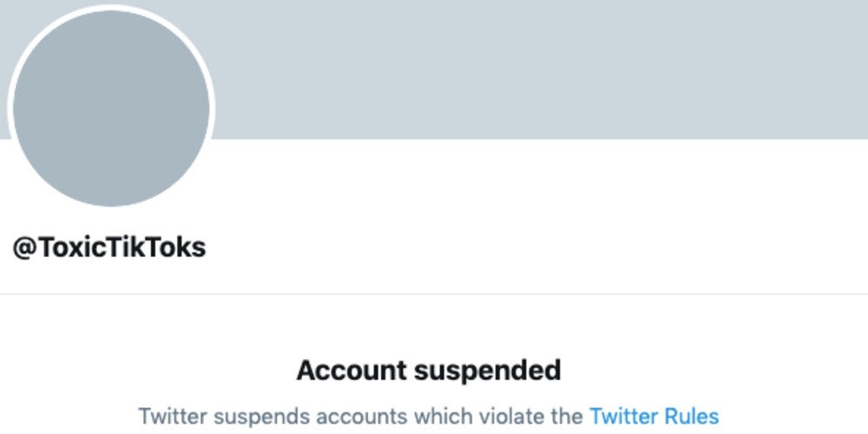Click the blue word "Twitter" in the link
This screenshot has height=434, width=868.
click(x=624, y=417)
